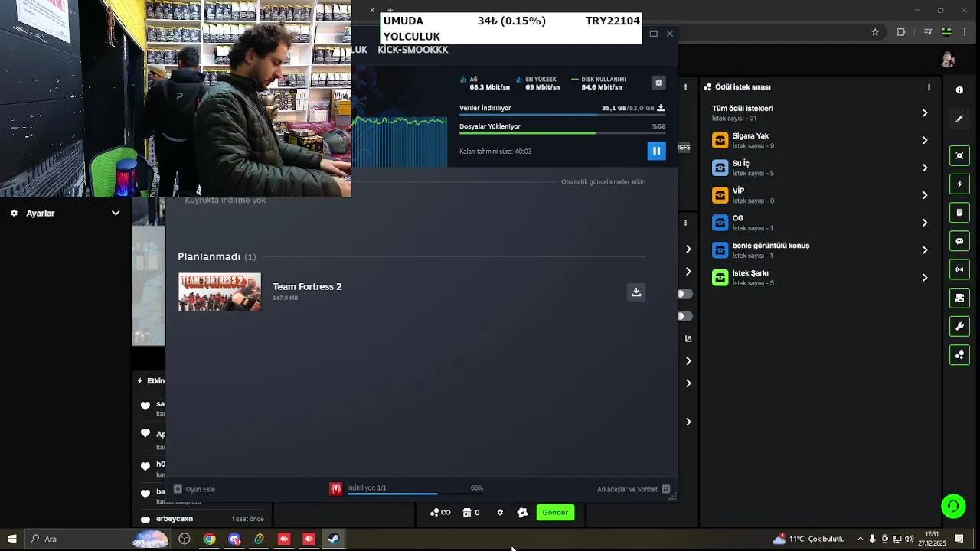Click the volume icon in system tray
This screenshot has width=980, height=551.
pos(910,539)
